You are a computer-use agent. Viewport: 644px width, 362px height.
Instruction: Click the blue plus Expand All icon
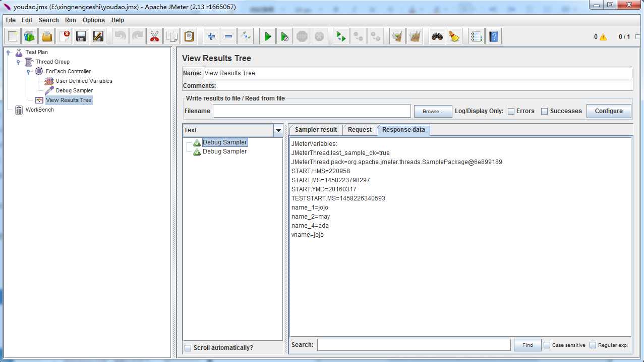coord(211,36)
